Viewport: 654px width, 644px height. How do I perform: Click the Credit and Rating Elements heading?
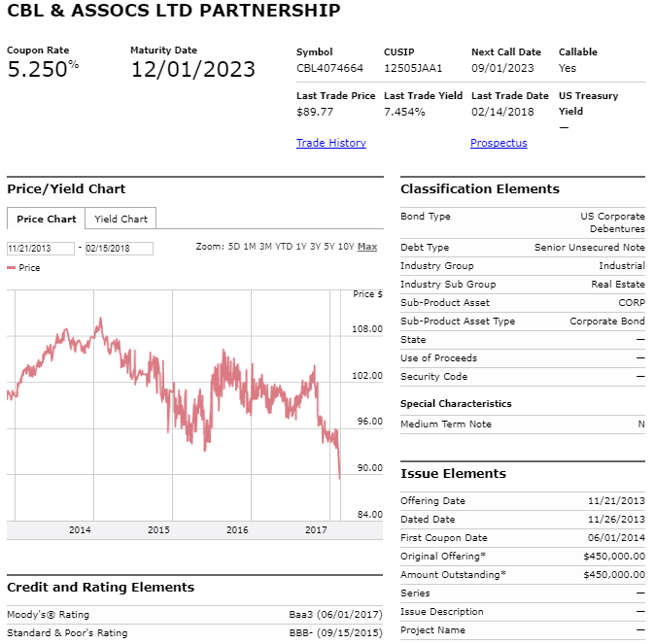tap(100, 587)
